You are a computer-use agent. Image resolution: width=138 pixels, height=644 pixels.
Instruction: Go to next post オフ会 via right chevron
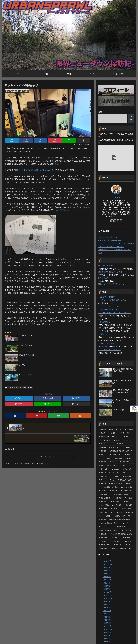coord(88,438)
